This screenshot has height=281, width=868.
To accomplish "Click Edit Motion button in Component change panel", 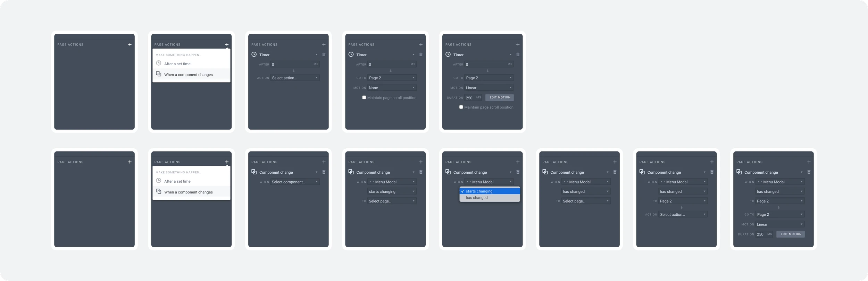I will [791, 234].
